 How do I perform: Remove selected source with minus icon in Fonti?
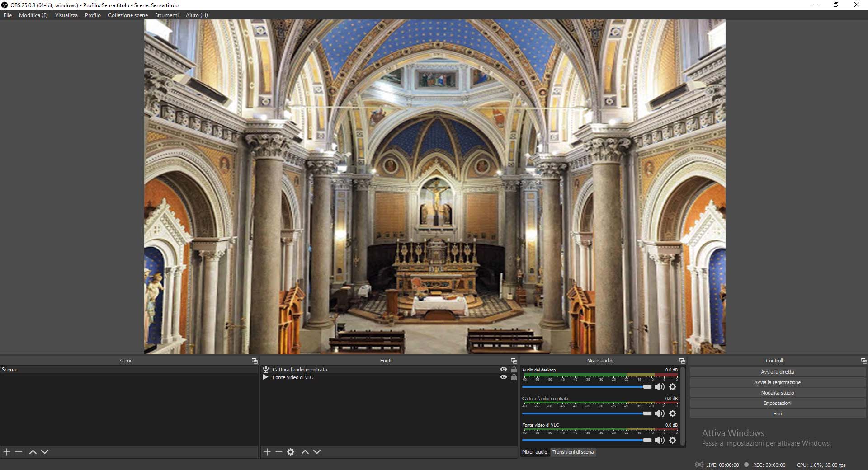[279, 452]
